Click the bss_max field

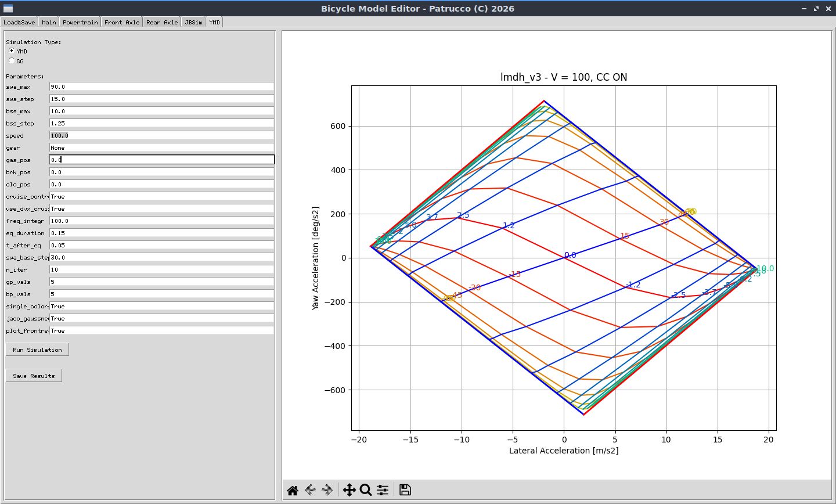[x=161, y=111]
